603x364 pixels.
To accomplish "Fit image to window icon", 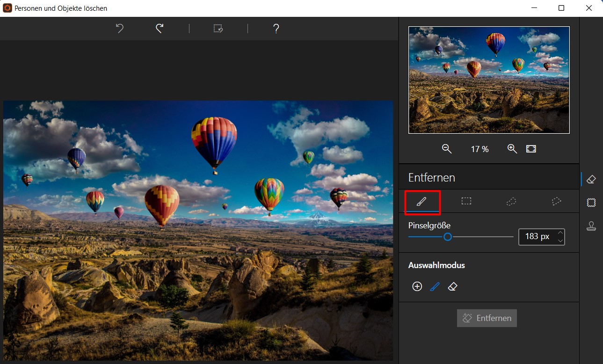I will pos(531,149).
